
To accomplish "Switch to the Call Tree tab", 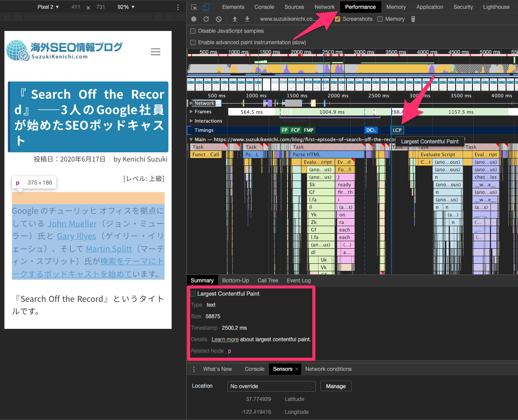I will click(268, 281).
